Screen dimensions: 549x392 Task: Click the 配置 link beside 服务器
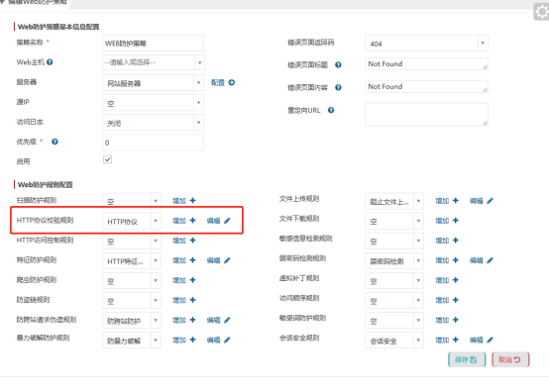[x=218, y=82]
